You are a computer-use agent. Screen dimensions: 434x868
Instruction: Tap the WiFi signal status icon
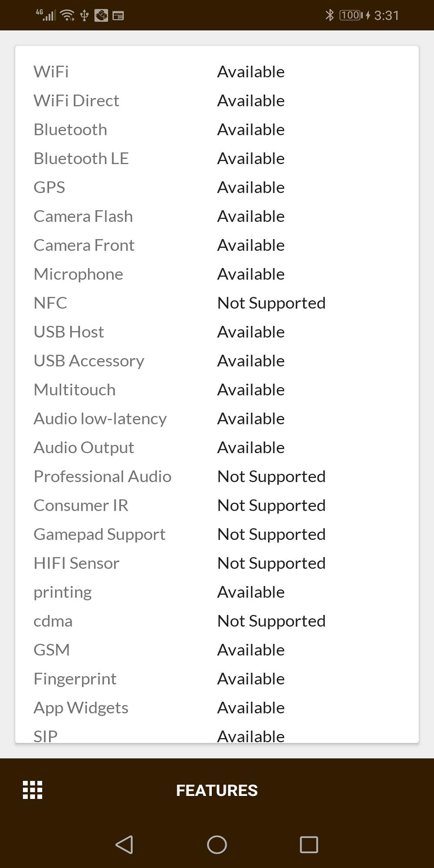[x=67, y=15]
